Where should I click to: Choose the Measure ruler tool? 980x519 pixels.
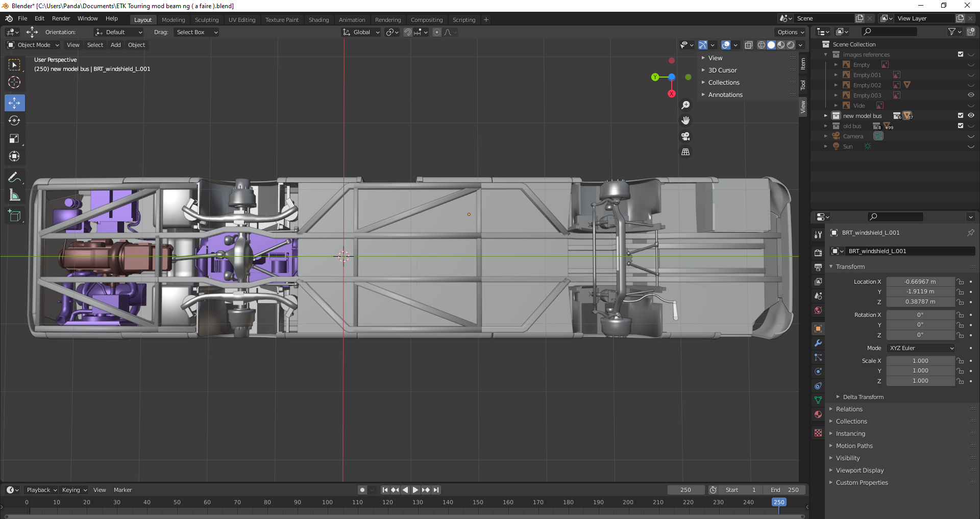pyautogui.click(x=14, y=195)
